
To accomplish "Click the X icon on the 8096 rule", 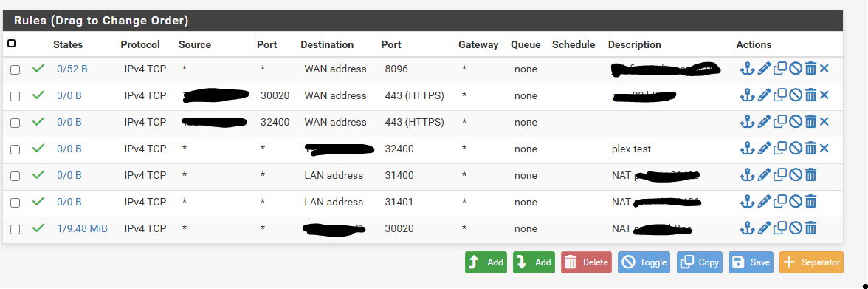I will 824,69.
